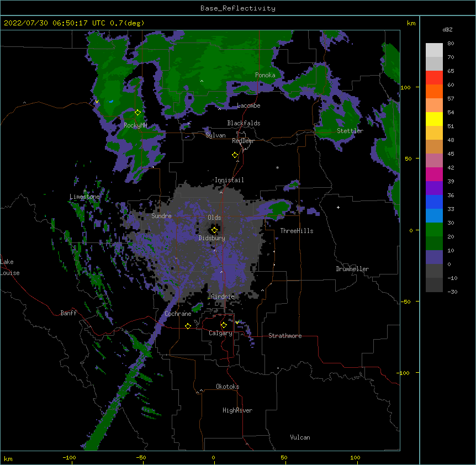Screen dimensions: 476x465
Task: Click the yellow 51-54 dBZ legend swatch
Action: 434,119
